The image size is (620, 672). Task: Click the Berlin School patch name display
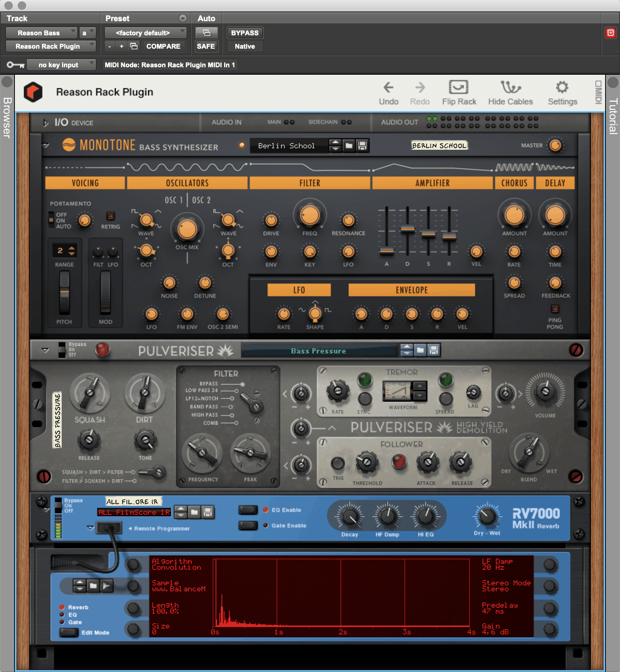click(289, 146)
